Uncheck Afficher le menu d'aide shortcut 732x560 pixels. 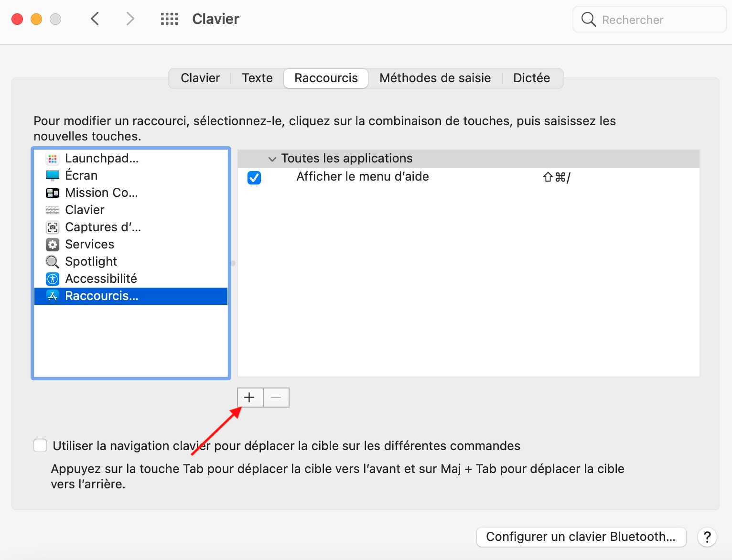(254, 177)
